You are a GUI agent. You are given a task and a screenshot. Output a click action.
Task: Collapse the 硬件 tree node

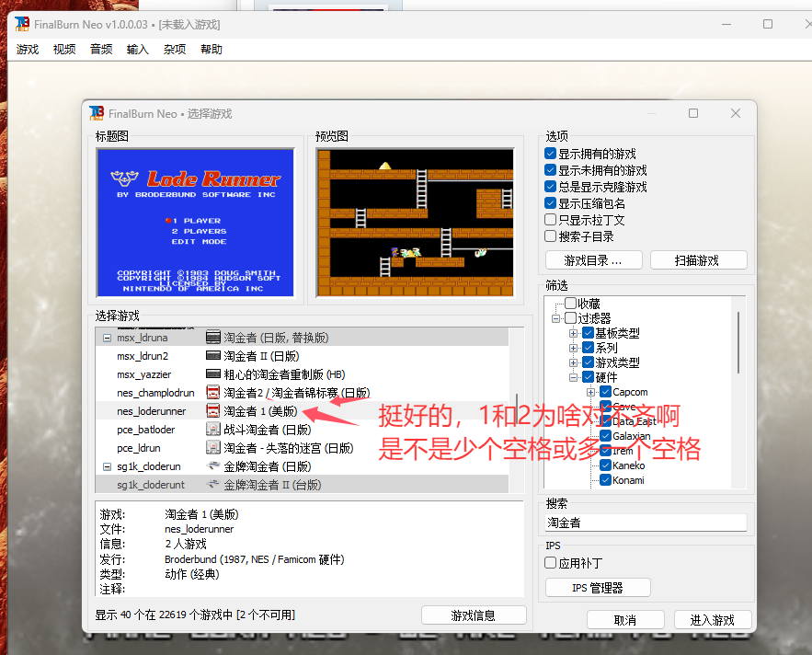(573, 377)
